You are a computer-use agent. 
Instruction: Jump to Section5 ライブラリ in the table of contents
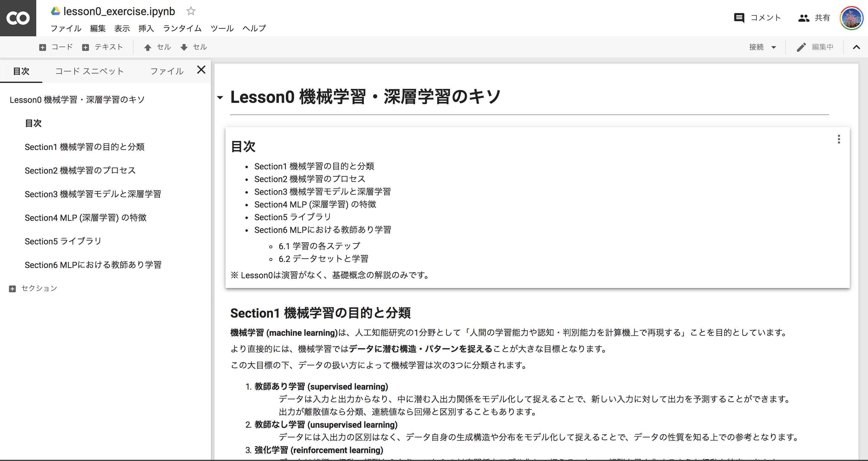[x=63, y=241]
